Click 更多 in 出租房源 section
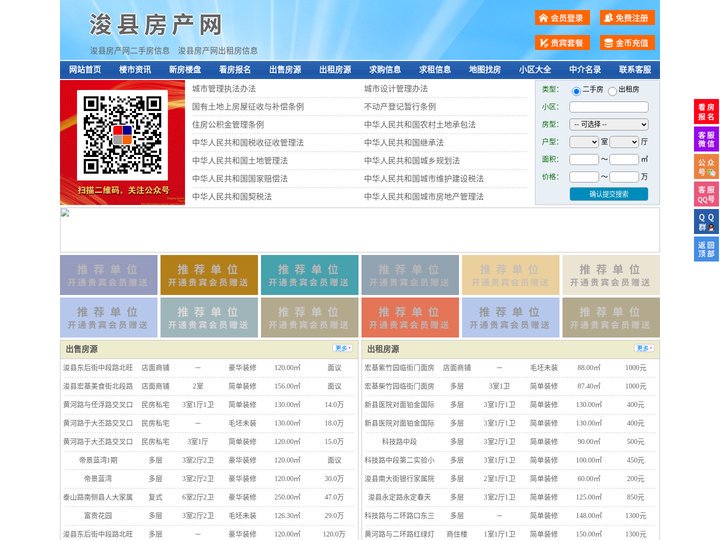This screenshot has width=720, height=540. (x=644, y=349)
